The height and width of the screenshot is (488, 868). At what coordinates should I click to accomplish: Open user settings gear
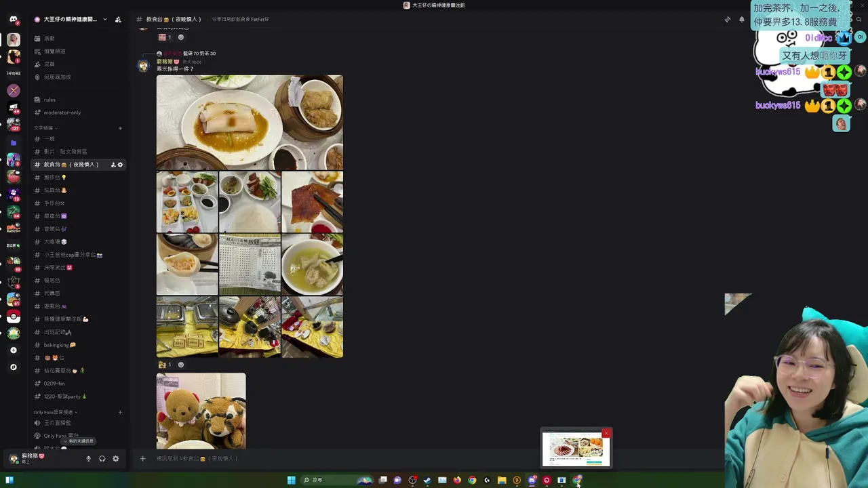coord(116,459)
